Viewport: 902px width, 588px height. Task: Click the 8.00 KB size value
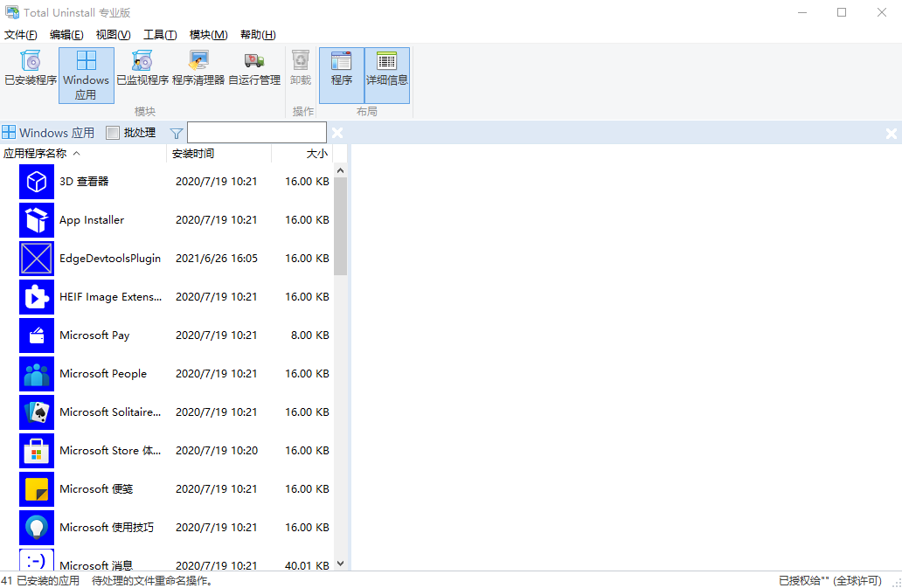(310, 336)
